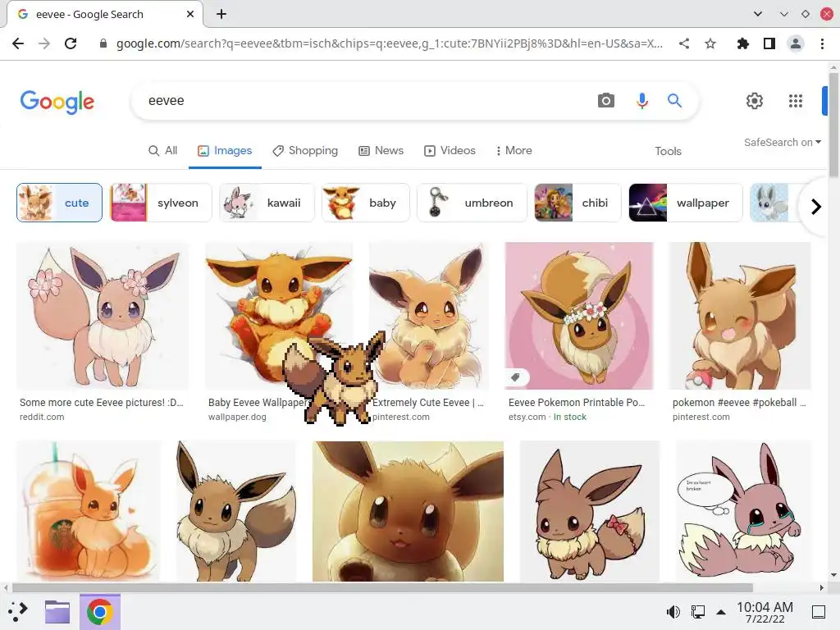The height and width of the screenshot is (630, 840).
Task: Apply the baby filter chip
Action: pyautogui.click(x=366, y=203)
